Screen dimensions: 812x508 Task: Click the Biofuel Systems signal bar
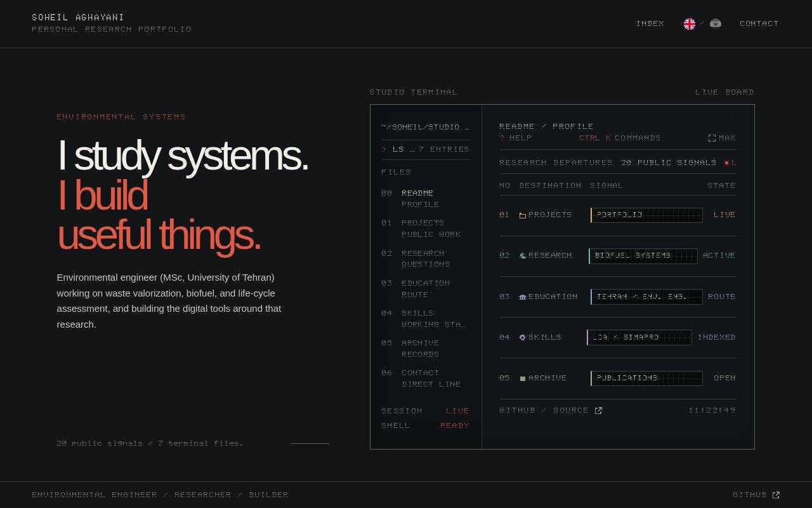[643, 256]
